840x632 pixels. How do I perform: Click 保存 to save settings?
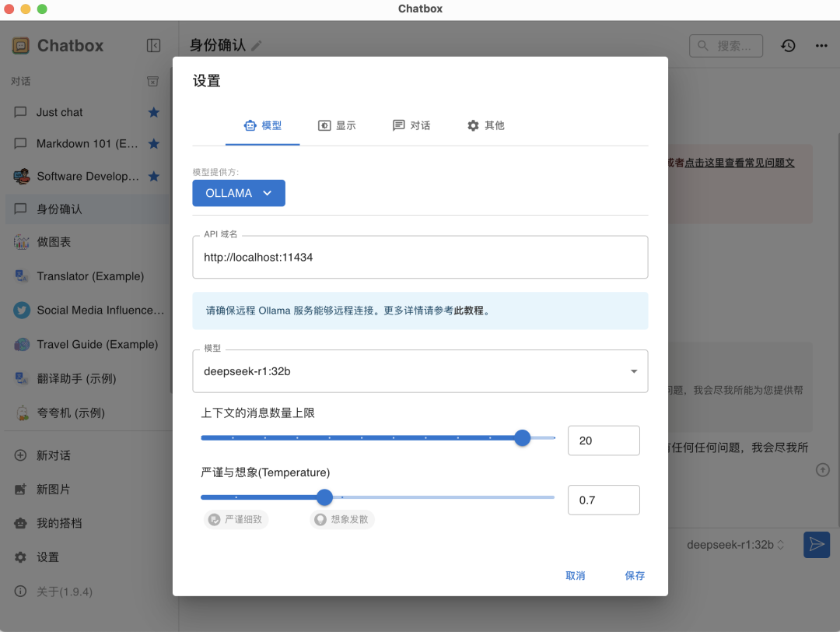pyautogui.click(x=635, y=575)
